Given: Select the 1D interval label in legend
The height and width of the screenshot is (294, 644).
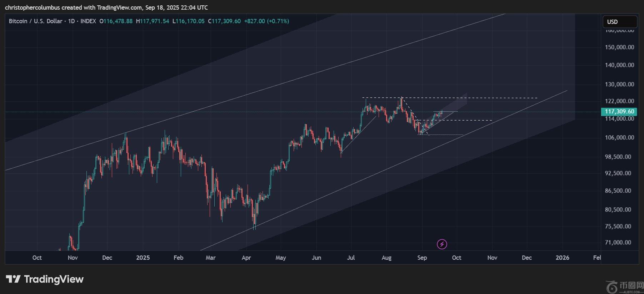Looking at the screenshot, I should [71, 21].
